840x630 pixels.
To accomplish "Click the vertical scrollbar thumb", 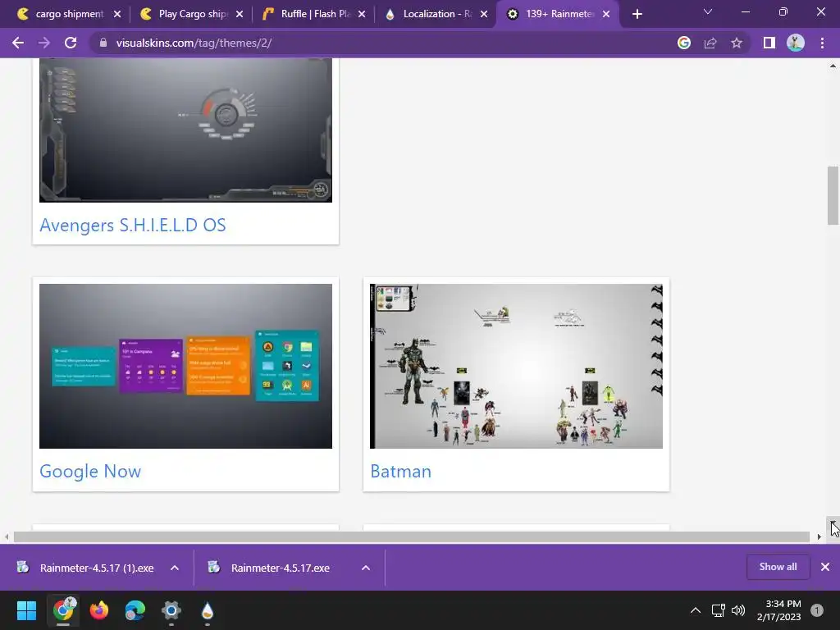I will [x=833, y=195].
